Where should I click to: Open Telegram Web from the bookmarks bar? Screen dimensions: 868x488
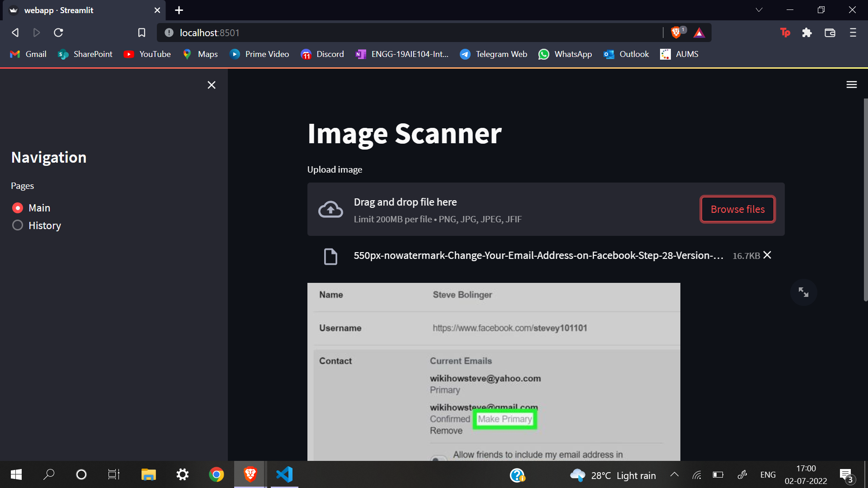(x=493, y=54)
